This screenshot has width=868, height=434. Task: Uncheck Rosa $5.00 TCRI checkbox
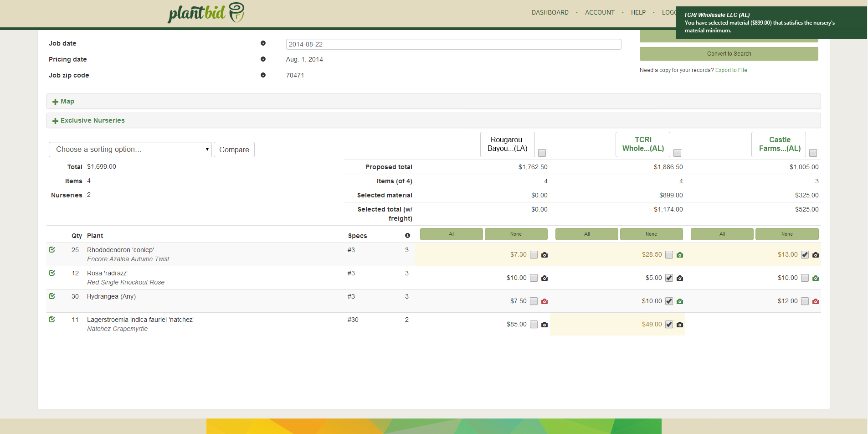coord(669,278)
